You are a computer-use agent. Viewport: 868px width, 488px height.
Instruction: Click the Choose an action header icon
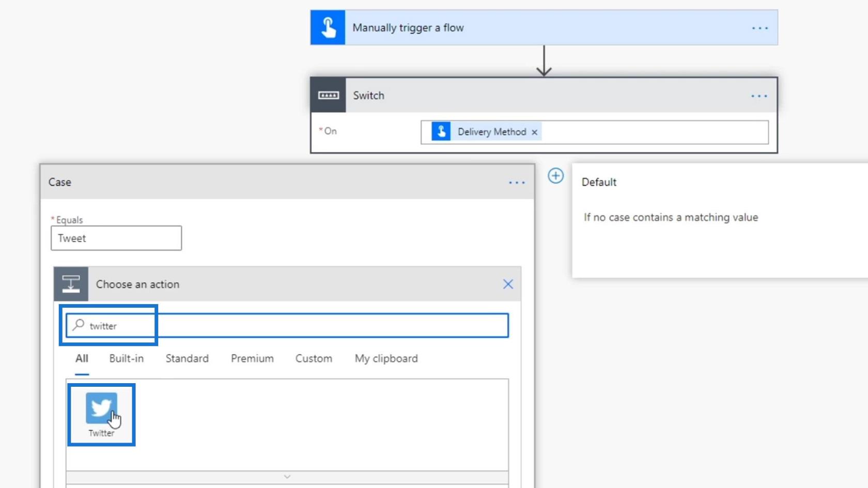(x=71, y=284)
